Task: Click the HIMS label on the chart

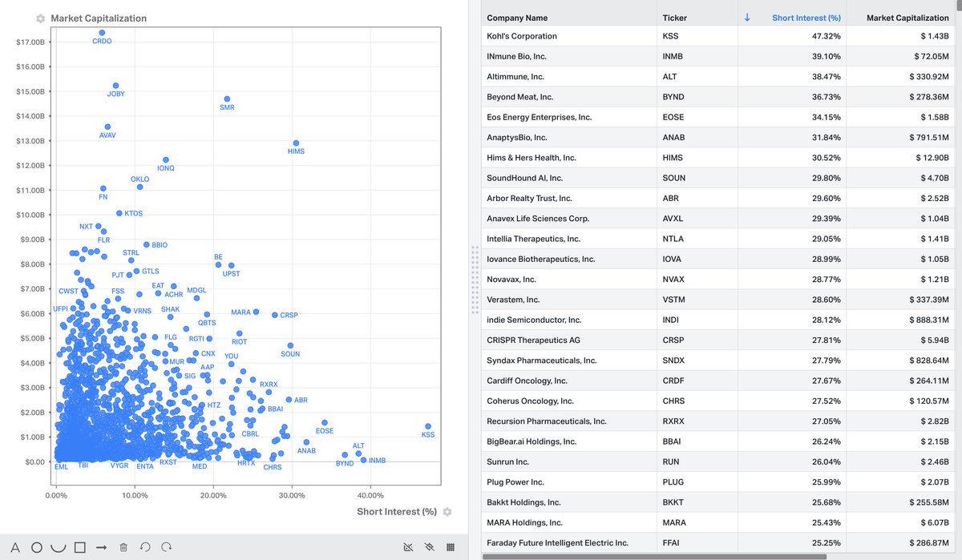Action: point(296,151)
